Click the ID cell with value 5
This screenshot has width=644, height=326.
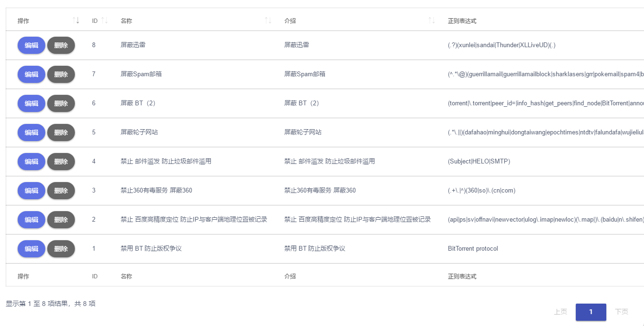[94, 132]
